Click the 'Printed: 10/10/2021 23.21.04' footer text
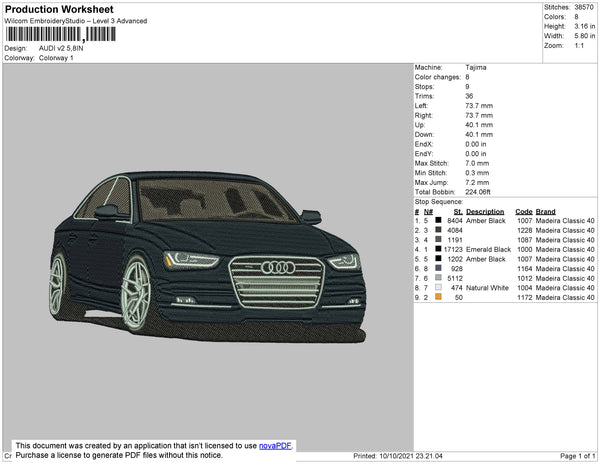 click(x=398, y=456)
